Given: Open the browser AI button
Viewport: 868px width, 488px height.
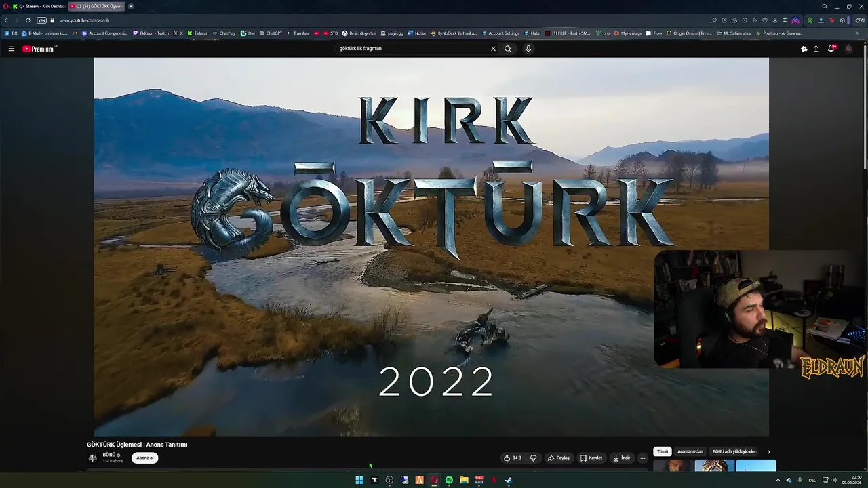Looking at the screenshot, I should 861,20.
